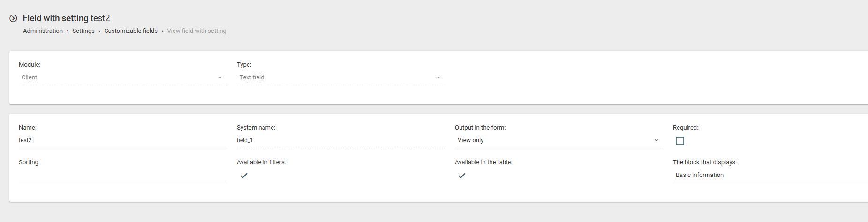Open the Customizable fields breadcrumb
The width and height of the screenshot is (868, 222).
131,31
